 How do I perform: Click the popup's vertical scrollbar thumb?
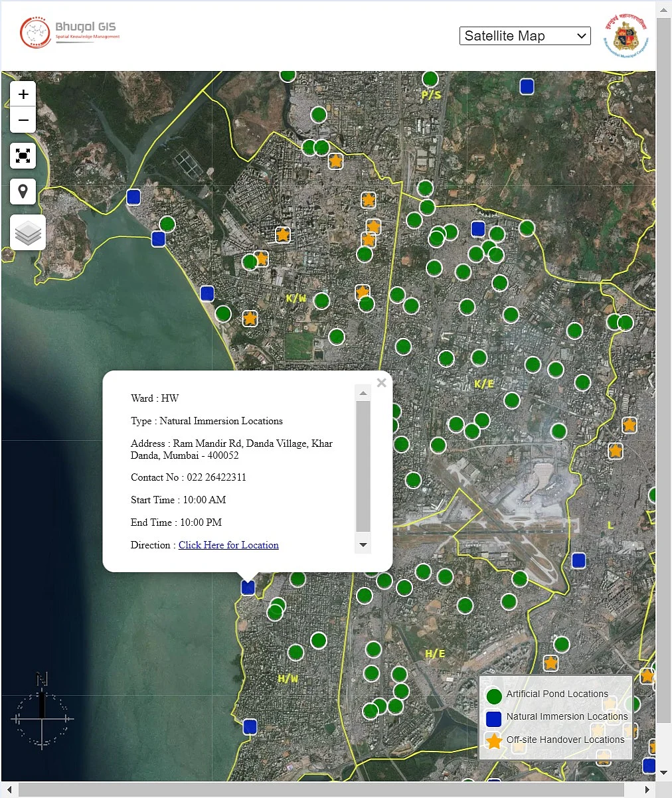click(x=363, y=466)
